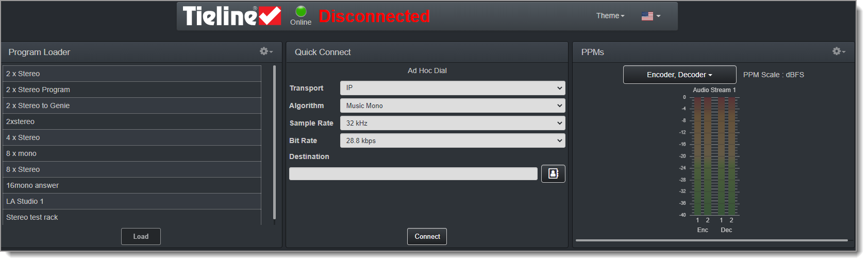Click the Destination input field
The image size is (868, 263).
413,174
